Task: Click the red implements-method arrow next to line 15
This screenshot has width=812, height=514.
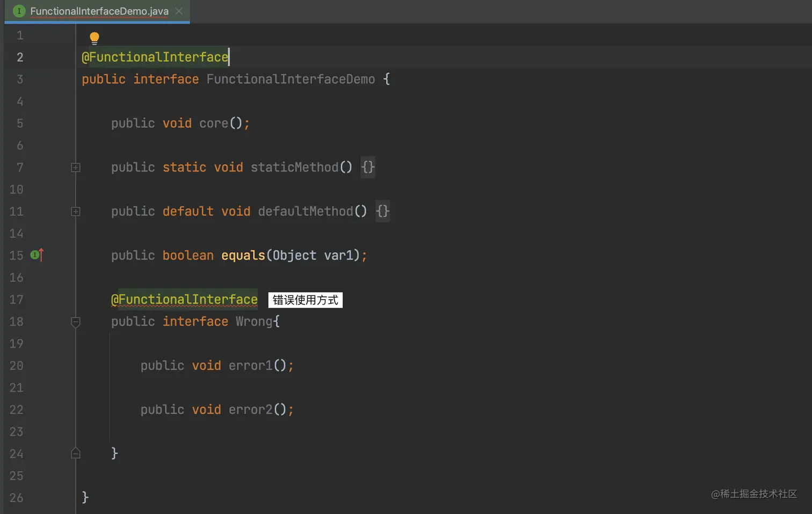Action: pyautogui.click(x=40, y=255)
